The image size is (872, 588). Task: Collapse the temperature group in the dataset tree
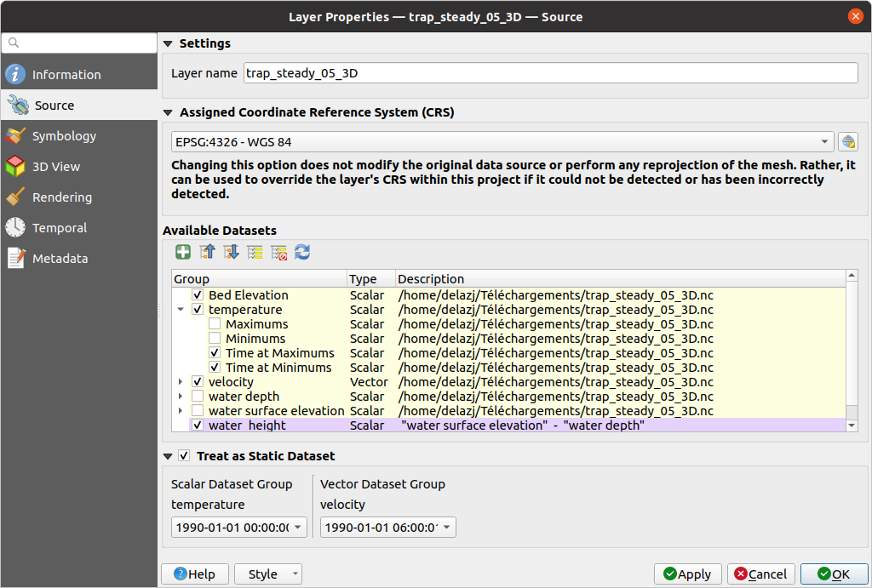click(181, 309)
